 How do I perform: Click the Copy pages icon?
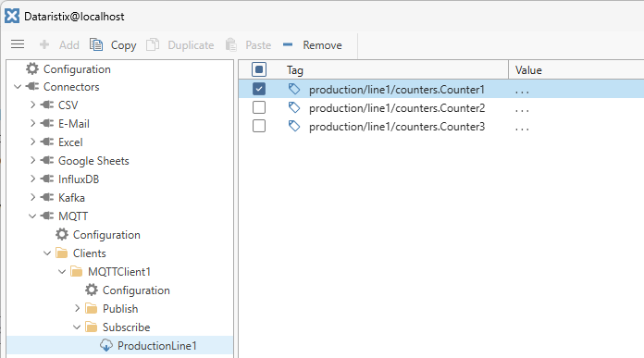(96, 44)
